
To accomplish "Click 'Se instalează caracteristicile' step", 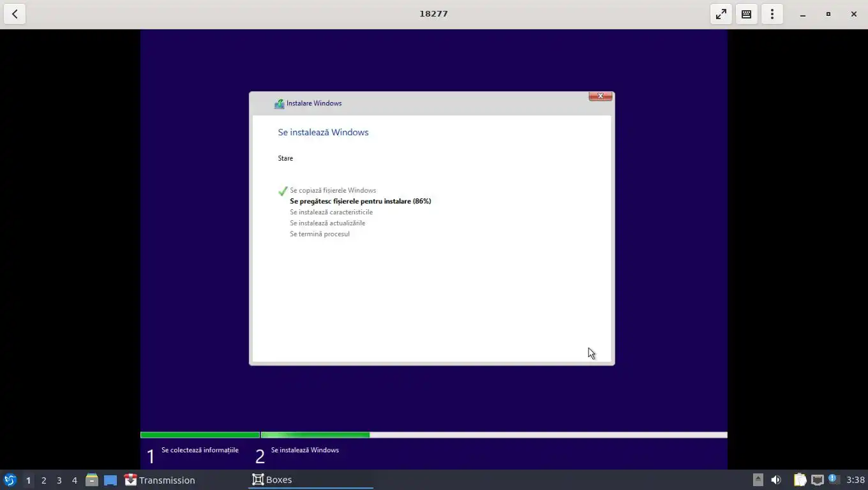I will 331,212.
